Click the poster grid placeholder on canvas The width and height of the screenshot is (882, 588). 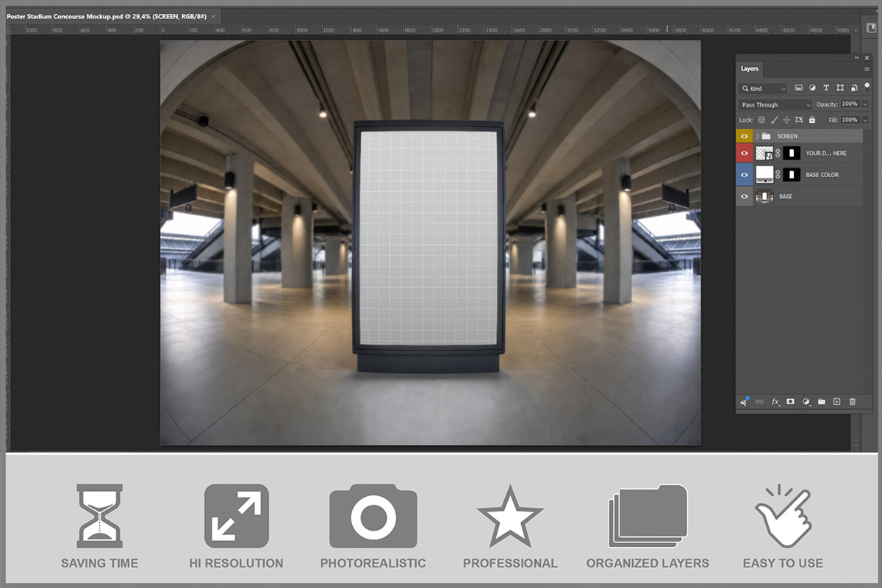point(429,237)
